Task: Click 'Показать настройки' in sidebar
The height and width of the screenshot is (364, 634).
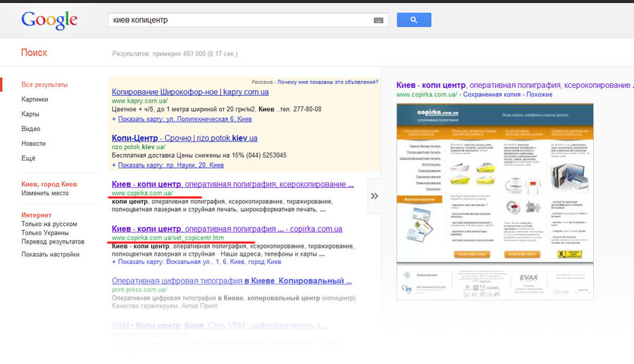Action: [51, 254]
